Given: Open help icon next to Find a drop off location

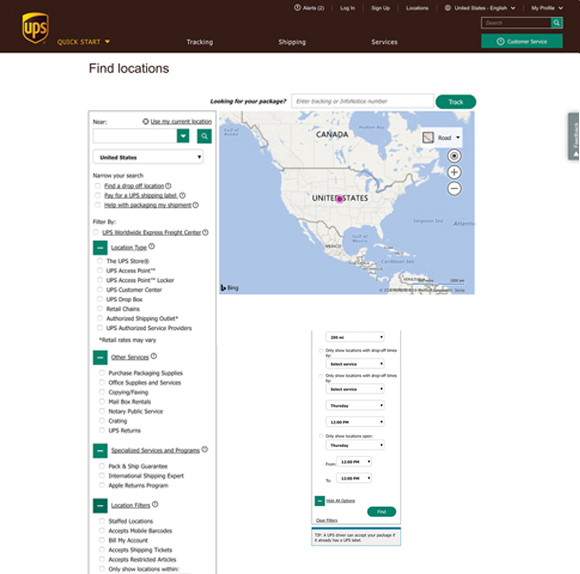Looking at the screenshot, I should 168,186.
